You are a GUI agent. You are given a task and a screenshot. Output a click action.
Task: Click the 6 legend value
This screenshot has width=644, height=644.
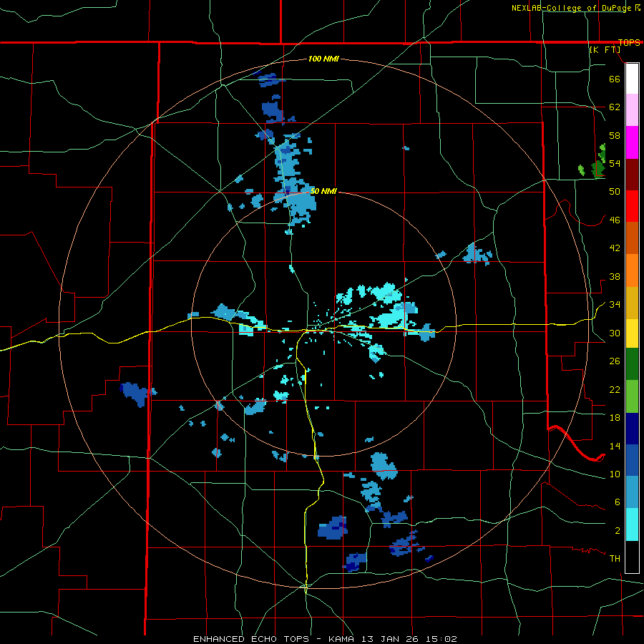[617, 502]
